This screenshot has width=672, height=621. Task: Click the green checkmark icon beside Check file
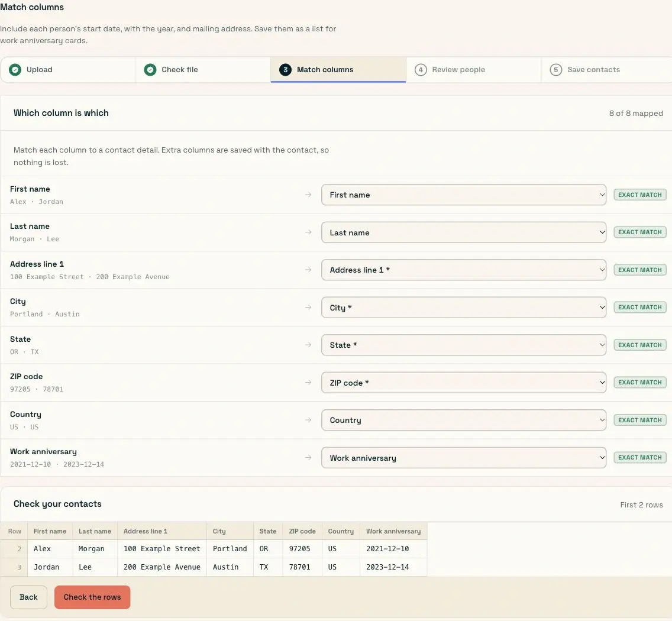tap(150, 69)
